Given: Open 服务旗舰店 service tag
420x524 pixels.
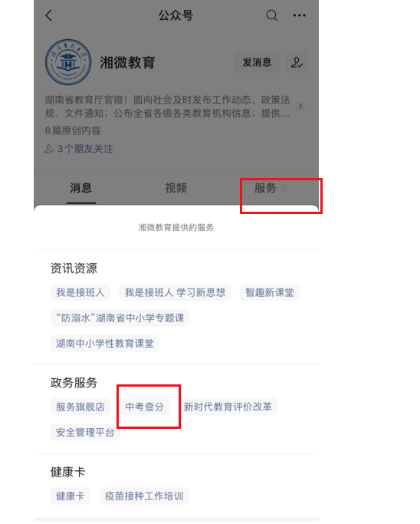Looking at the screenshot, I should (x=80, y=407).
